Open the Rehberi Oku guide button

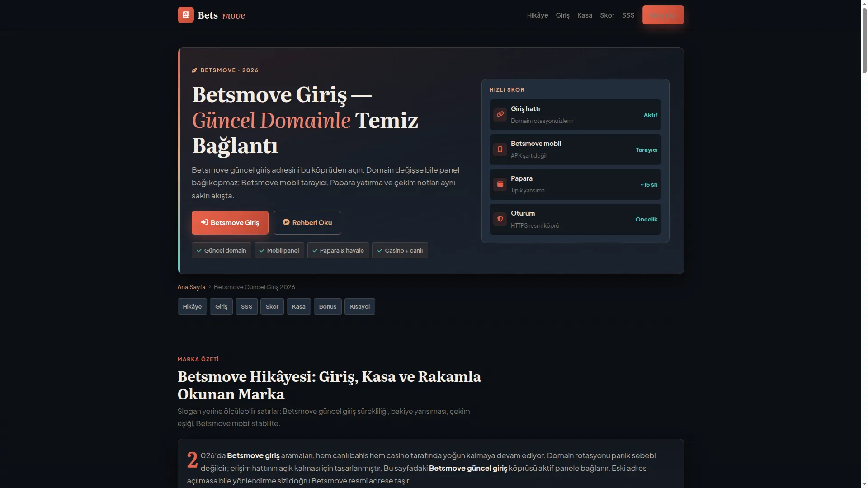tap(307, 223)
